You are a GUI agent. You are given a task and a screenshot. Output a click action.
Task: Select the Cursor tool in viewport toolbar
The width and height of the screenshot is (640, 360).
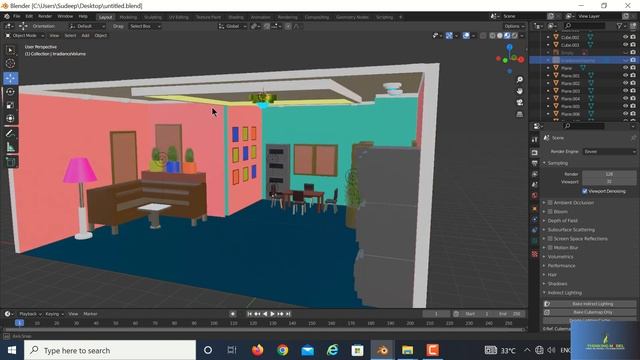point(11,63)
